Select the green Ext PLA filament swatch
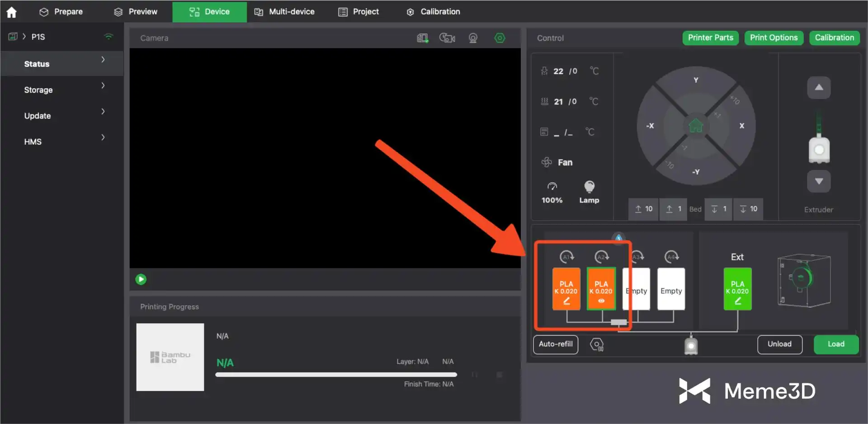Viewport: 868px width, 424px height. (x=737, y=288)
